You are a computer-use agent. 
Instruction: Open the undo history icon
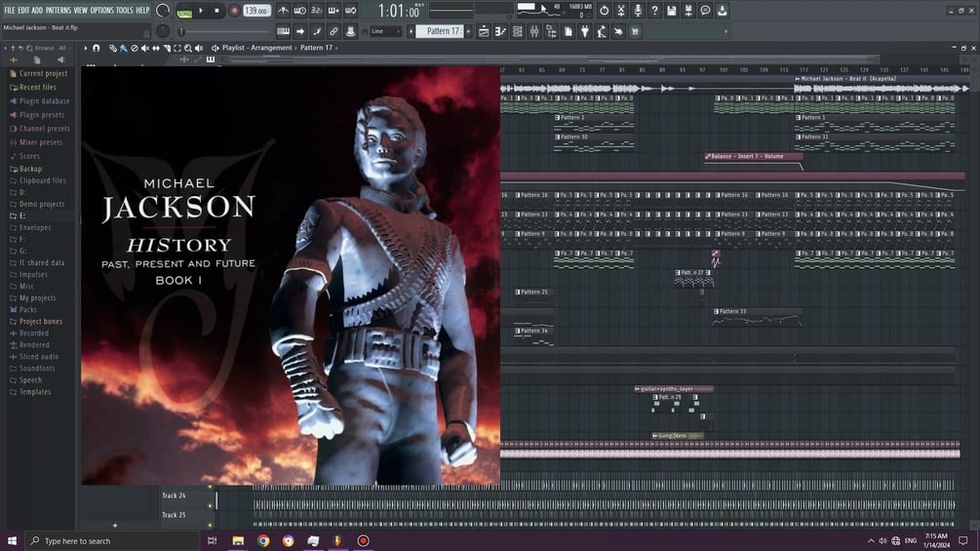(604, 11)
